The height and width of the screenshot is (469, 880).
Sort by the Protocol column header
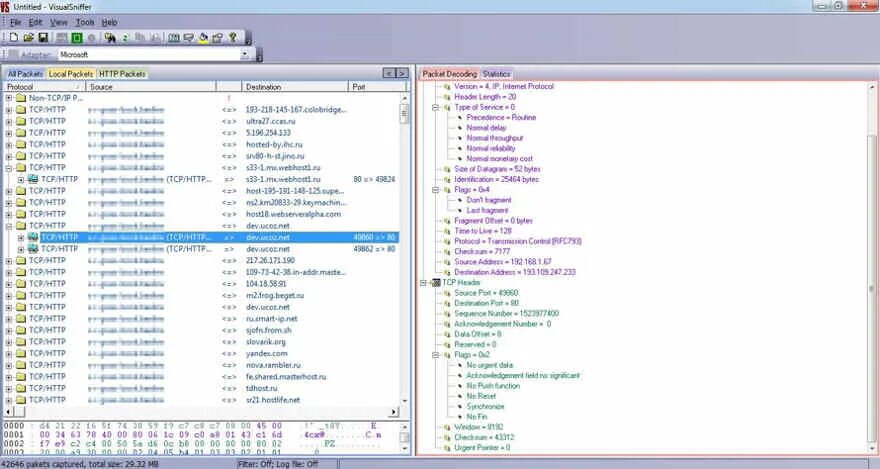(x=44, y=87)
